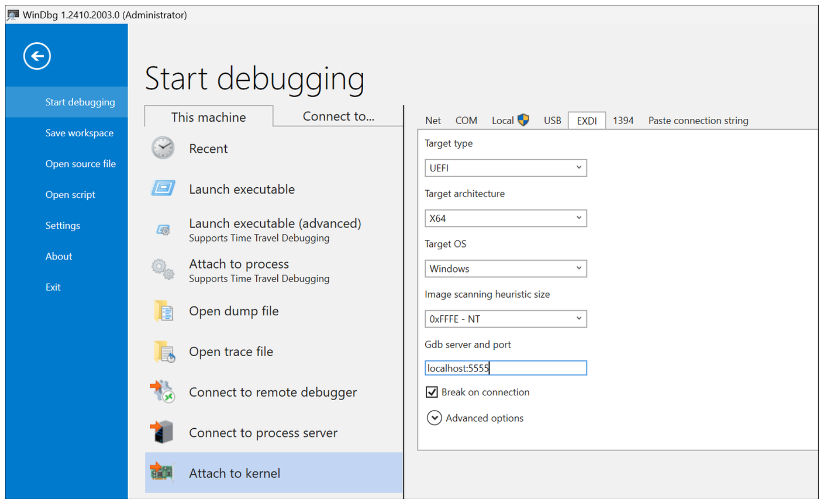Select the Net connection tab
Image resolution: width=823 pixels, height=504 pixels.
(x=433, y=120)
